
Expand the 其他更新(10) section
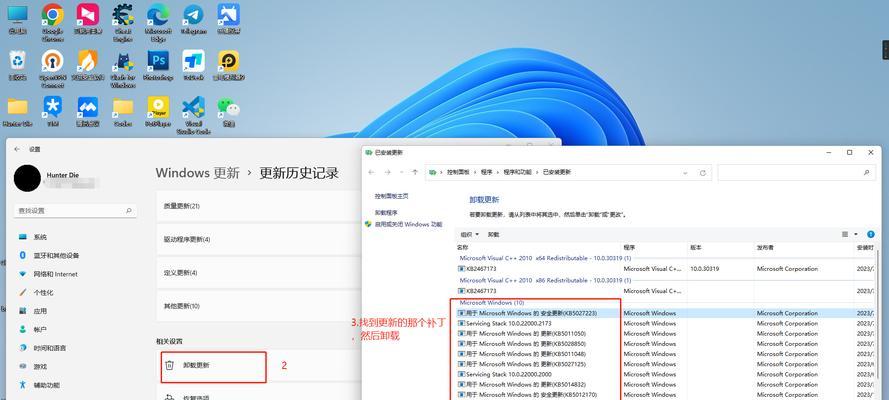(258, 306)
